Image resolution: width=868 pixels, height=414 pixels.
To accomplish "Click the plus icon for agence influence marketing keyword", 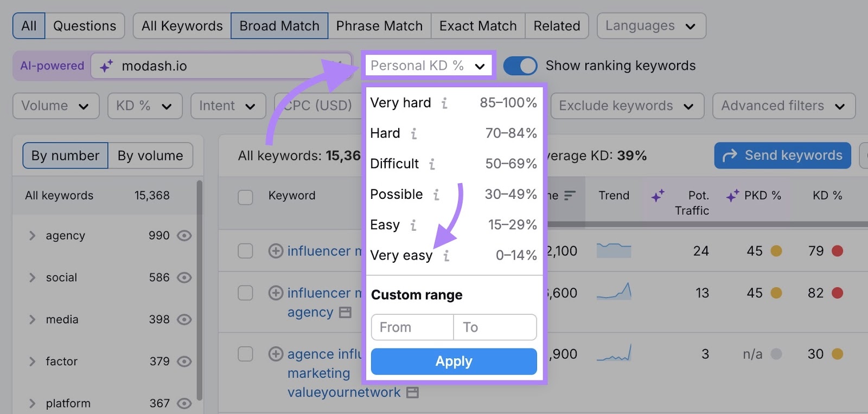I will [x=276, y=354].
